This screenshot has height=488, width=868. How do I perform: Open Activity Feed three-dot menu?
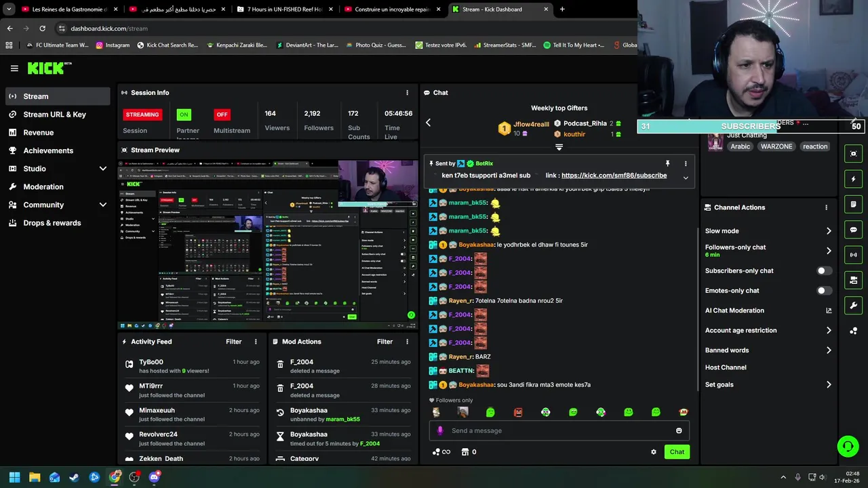(256, 342)
